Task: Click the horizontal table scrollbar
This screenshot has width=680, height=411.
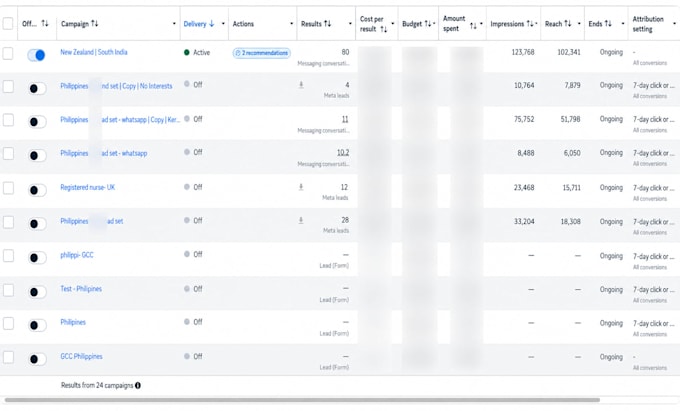Action: pos(302,400)
